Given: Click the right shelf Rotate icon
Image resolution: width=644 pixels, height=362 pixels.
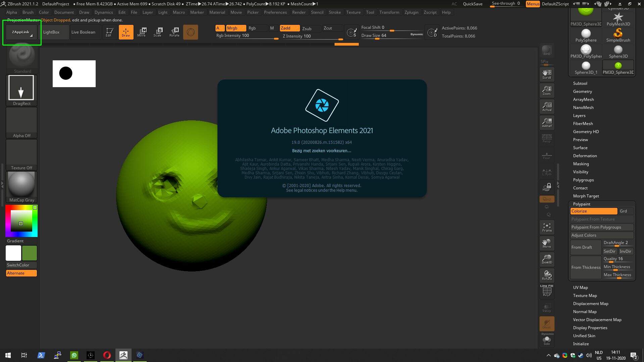Looking at the screenshot, I should [x=547, y=275].
